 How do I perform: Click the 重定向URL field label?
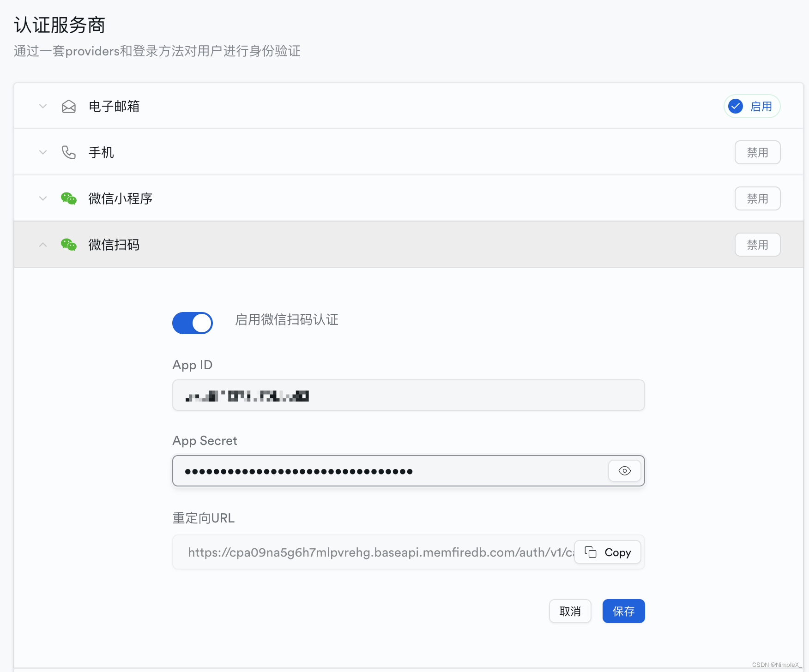tap(204, 518)
